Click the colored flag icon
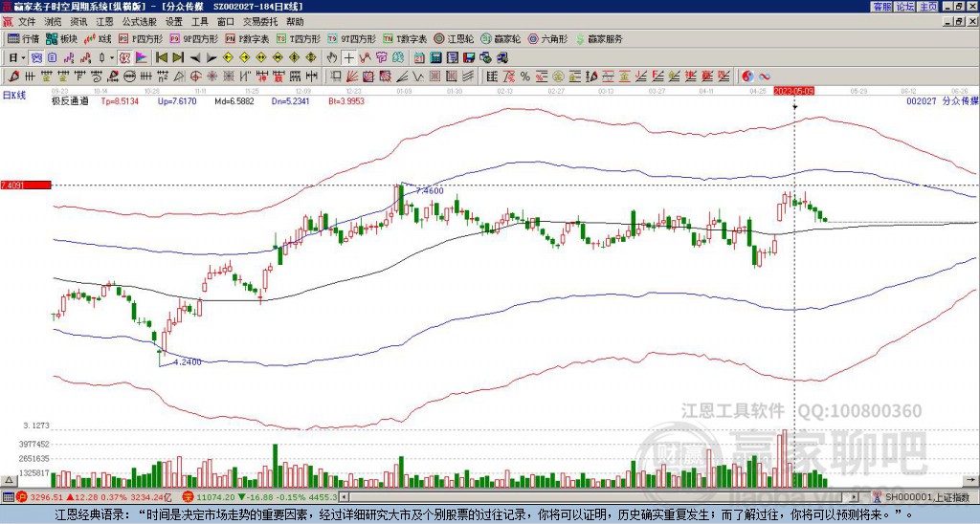 tap(142, 57)
